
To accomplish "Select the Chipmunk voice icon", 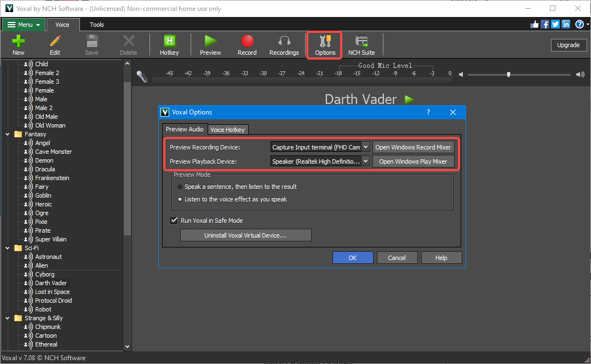I will click(28, 327).
